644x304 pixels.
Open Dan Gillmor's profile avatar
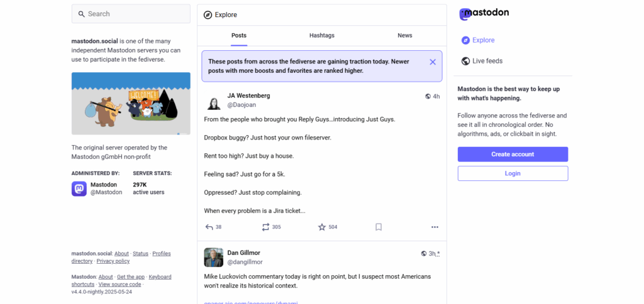214,258
